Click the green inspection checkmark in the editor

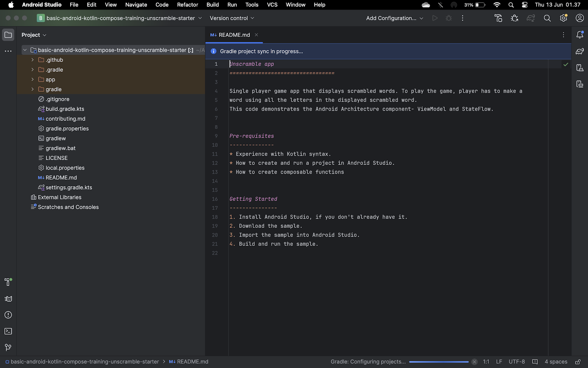coord(566,64)
